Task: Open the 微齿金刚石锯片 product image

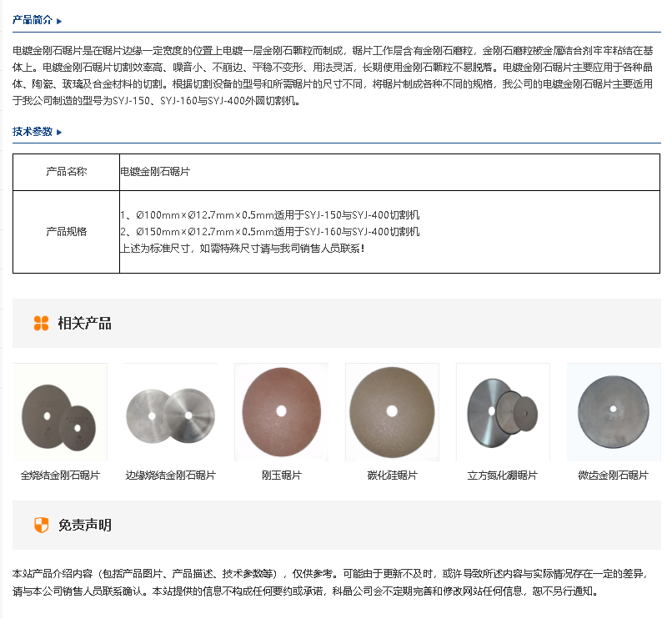Action: pyautogui.click(x=613, y=413)
